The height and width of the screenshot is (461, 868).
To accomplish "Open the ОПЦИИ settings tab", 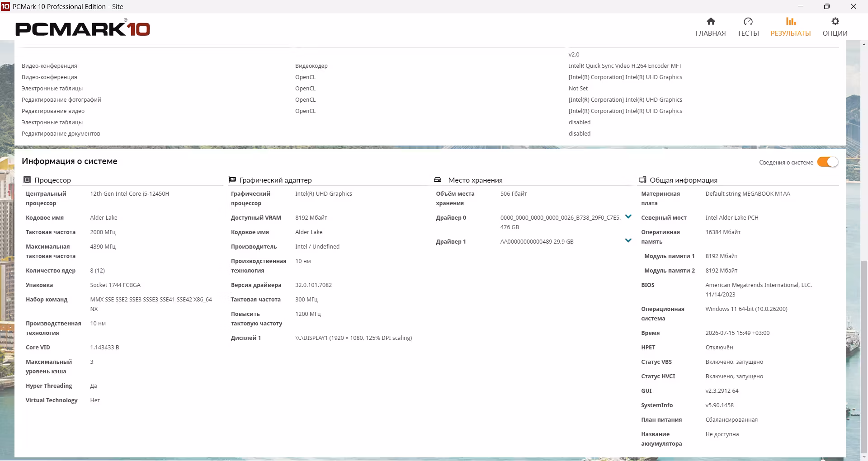I will 835,27.
